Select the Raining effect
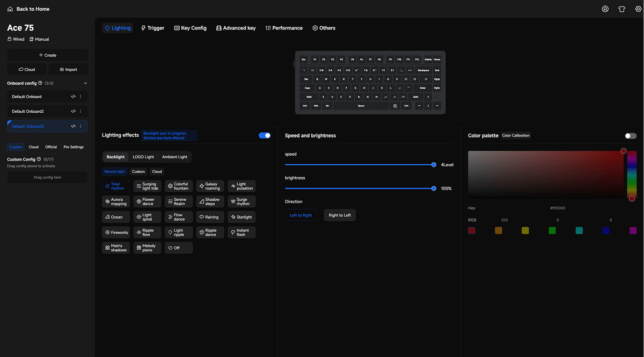The width and height of the screenshot is (644, 357). (210, 217)
